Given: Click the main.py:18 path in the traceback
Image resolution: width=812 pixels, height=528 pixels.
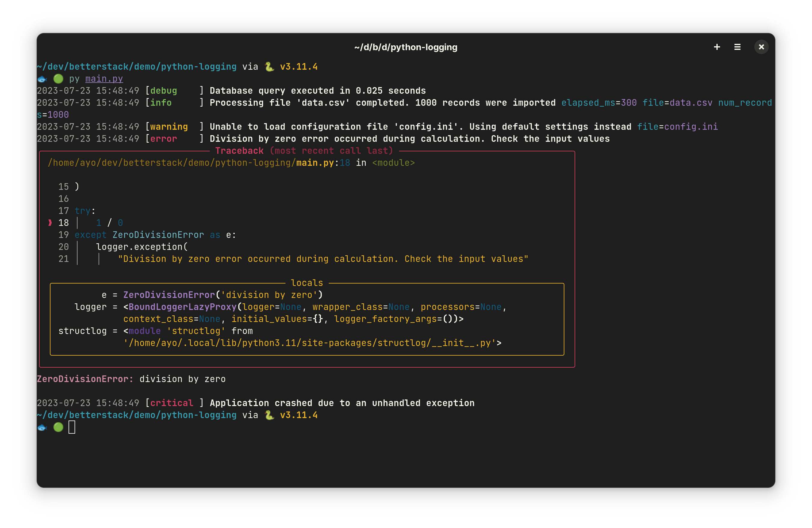Looking at the screenshot, I should [x=323, y=163].
